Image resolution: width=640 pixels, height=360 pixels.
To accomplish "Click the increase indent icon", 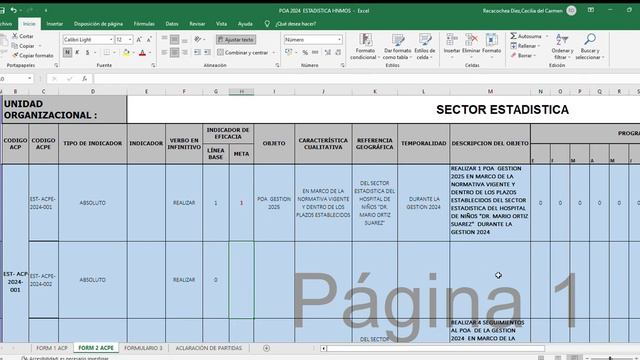I will click(207, 52).
